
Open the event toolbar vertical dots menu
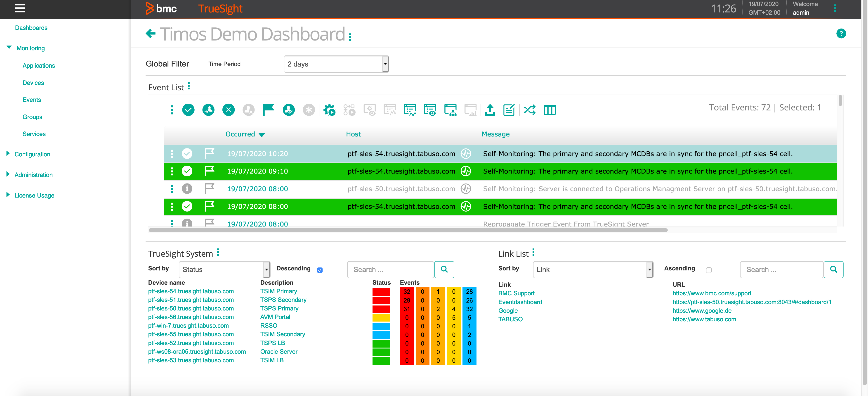(172, 110)
